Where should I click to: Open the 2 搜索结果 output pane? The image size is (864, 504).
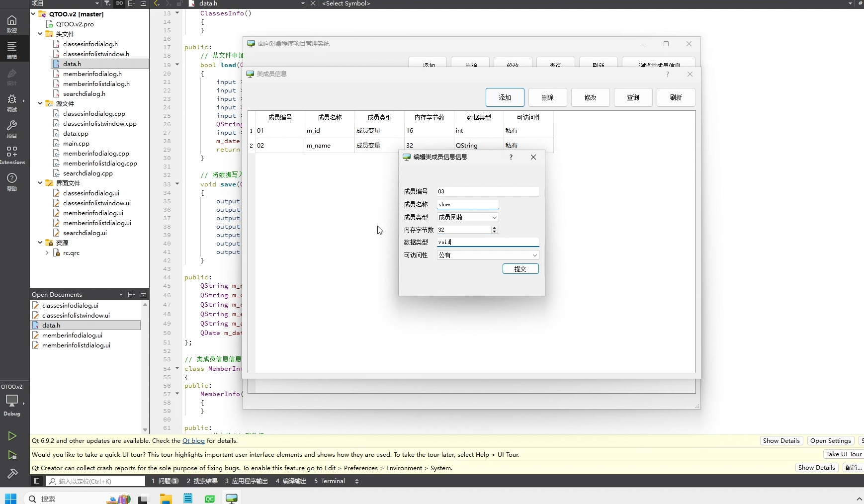click(202, 481)
